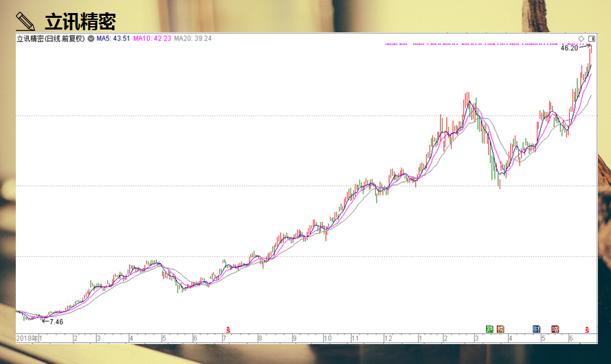Click the brown 榜 event marker
The width and height of the screenshot is (611, 364).
point(500,329)
